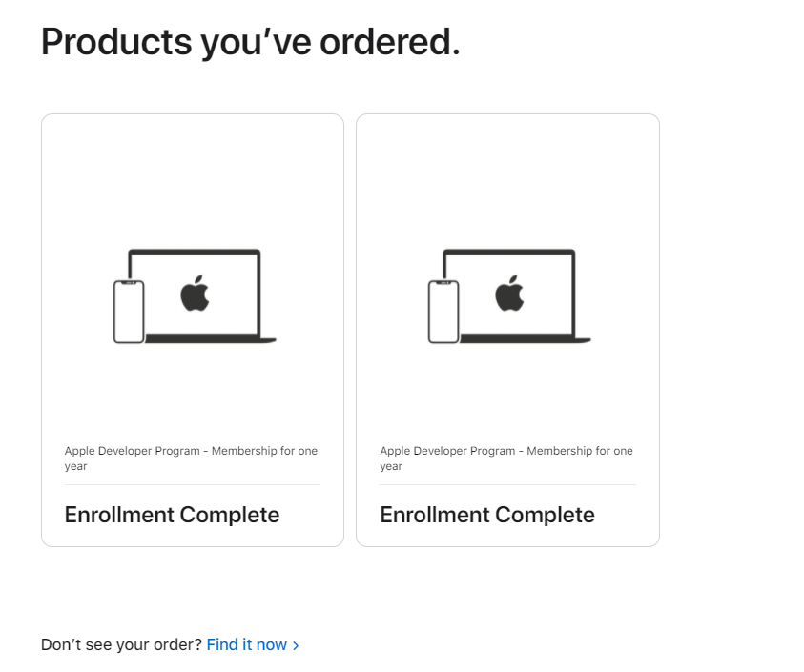The image size is (804, 672).
Task: Select the iPhone illustration in the first card
Action: [x=127, y=310]
